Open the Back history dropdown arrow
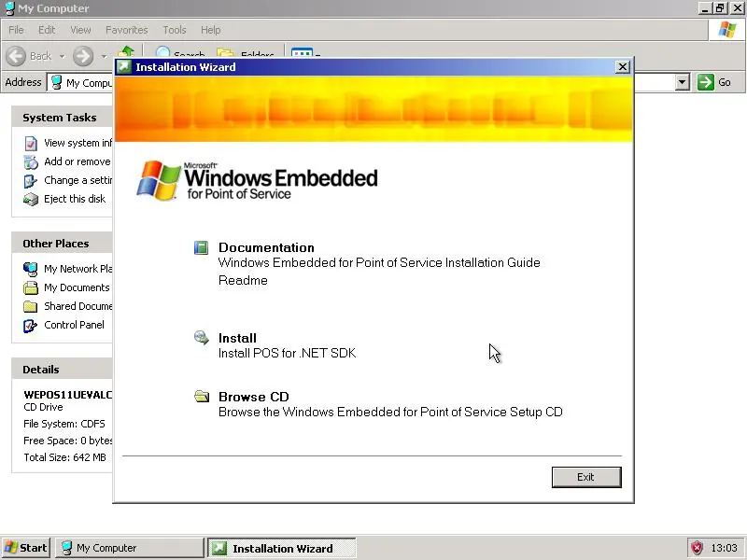 tap(62, 56)
